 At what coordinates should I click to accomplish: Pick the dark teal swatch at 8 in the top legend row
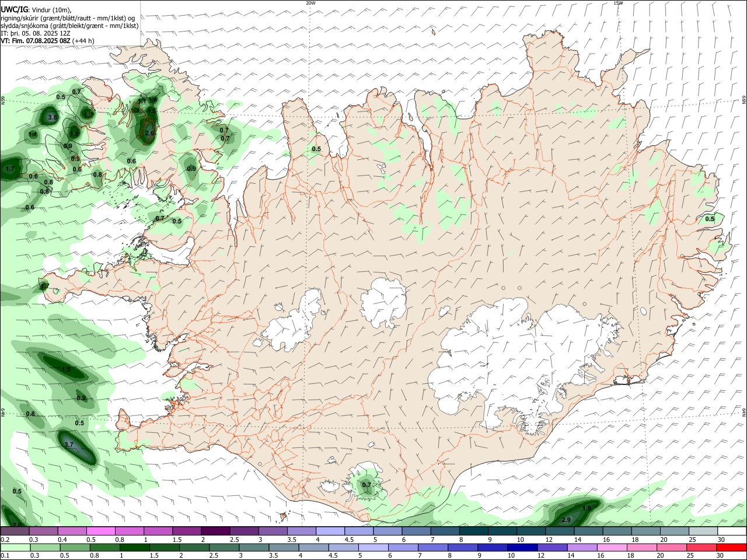(x=473, y=531)
